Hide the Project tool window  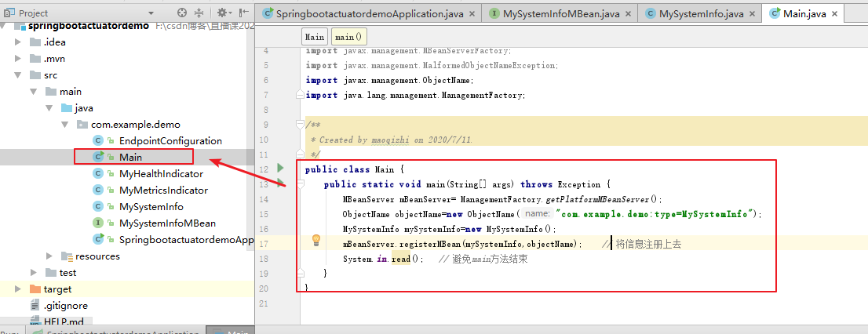243,13
